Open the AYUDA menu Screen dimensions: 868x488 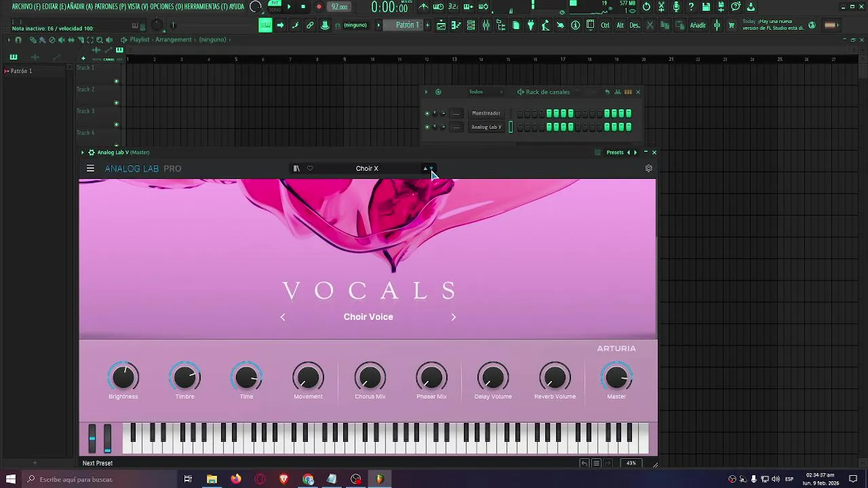click(237, 7)
